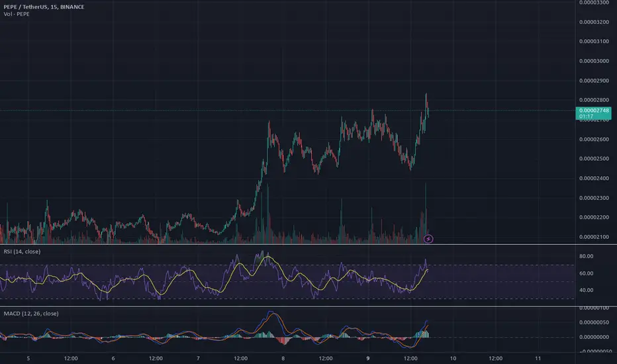Click the 0.00000050 MACD scale value

click(x=594, y=322)
